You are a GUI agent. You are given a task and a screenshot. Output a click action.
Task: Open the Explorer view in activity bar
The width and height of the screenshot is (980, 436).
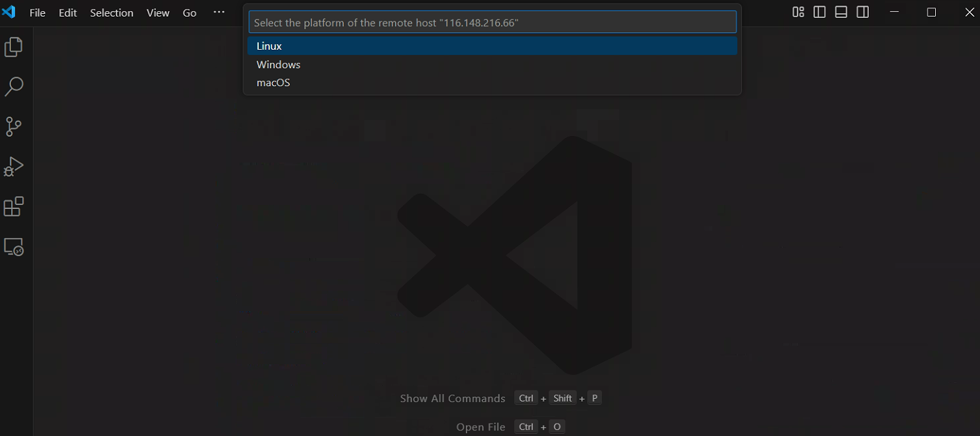(x=14, y=47)
